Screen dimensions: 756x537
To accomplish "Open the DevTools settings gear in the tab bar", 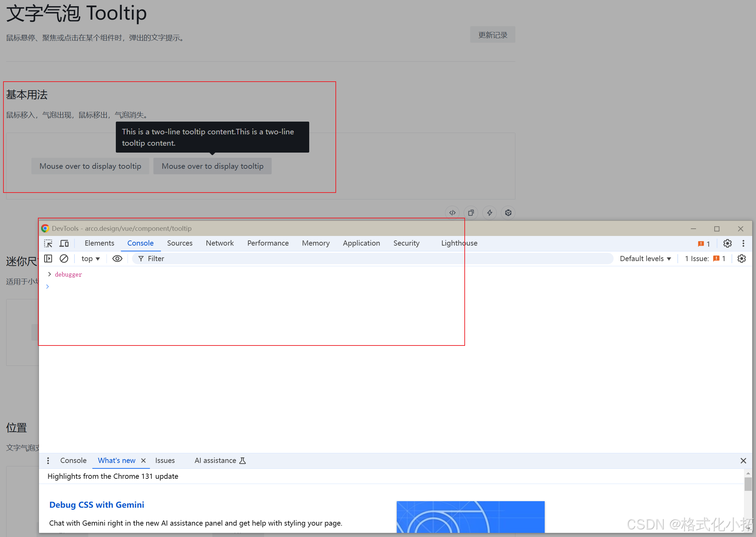I will pos(727,244).
